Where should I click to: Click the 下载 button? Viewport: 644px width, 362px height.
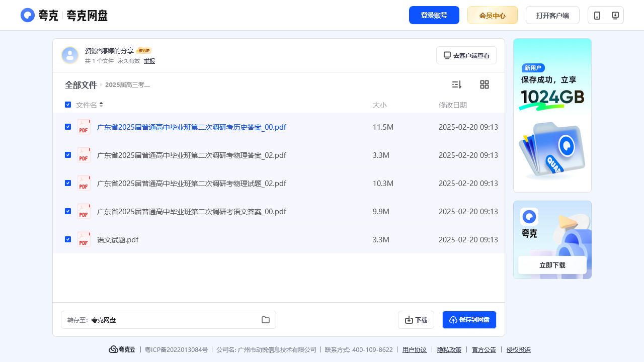[416, 320]
